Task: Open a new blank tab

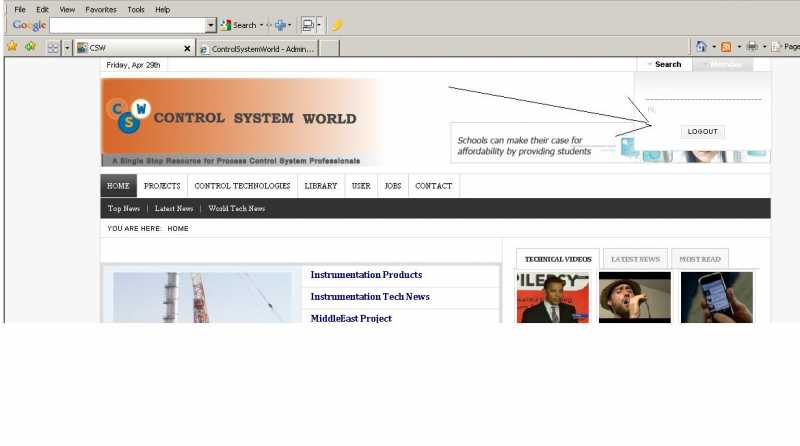Action: tap(329, 49)
